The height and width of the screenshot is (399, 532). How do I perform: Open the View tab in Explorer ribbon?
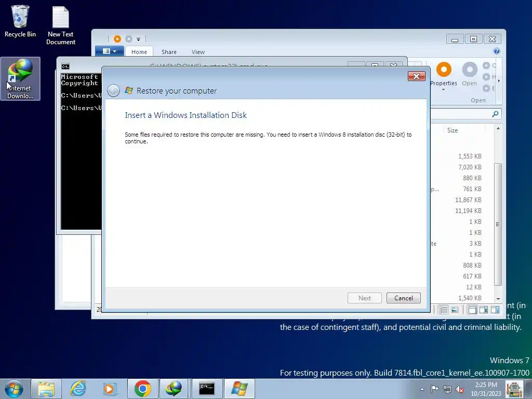click(198, 51)
